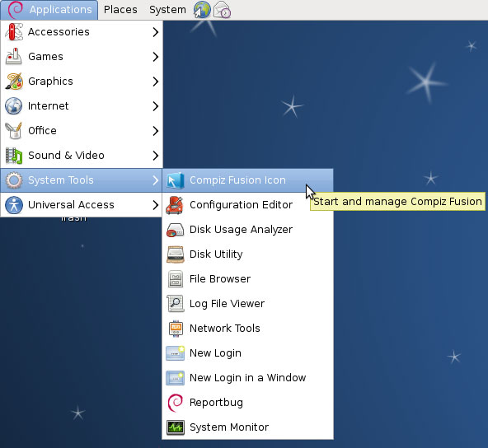Expand the Games submenu arrow
The height and width of the screenshot is (448, 488).
pyautogui.click(x=156, y=56)
